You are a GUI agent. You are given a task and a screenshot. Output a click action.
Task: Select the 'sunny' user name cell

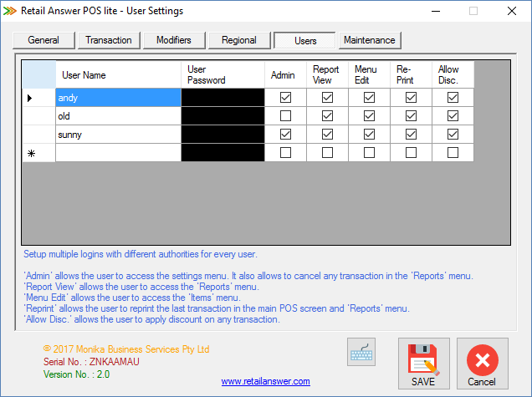(x=119, y=135)
